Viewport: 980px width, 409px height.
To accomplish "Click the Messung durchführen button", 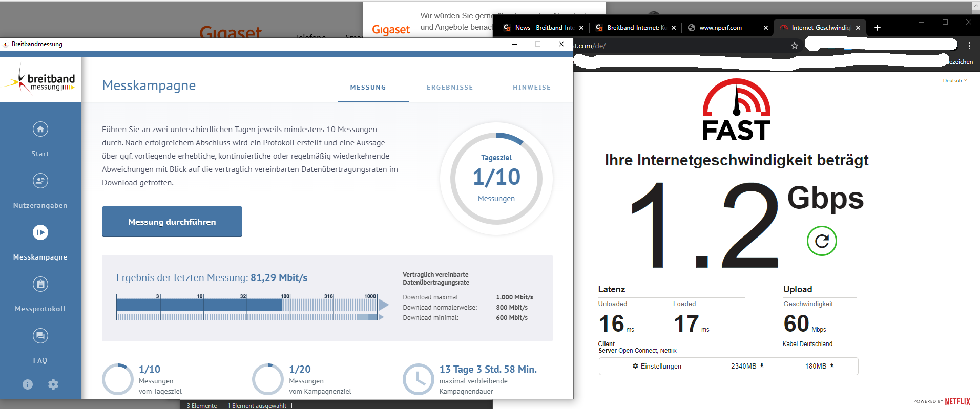I will [x=172, y=222].
